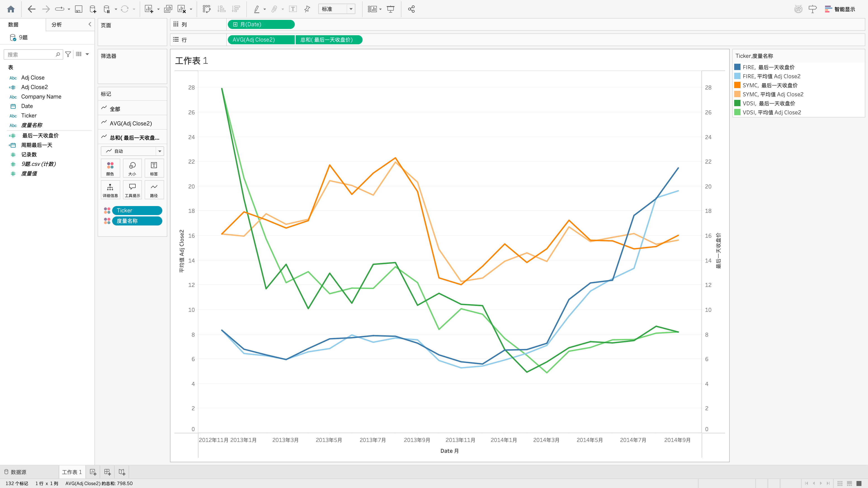Swap rows and columns icon
Viewport: 868px width, 488px height.
(x=207, y=9)
